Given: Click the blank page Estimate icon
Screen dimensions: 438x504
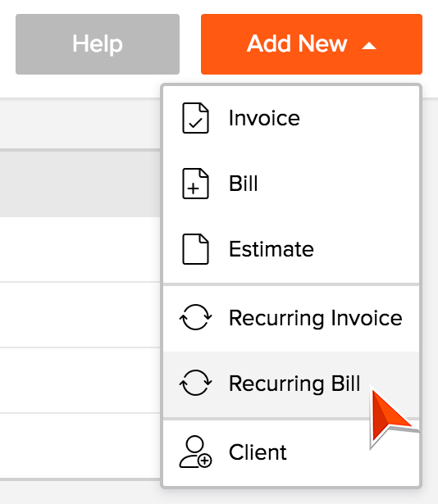Looking at the screenshot, I should click(x=195, y=249).
